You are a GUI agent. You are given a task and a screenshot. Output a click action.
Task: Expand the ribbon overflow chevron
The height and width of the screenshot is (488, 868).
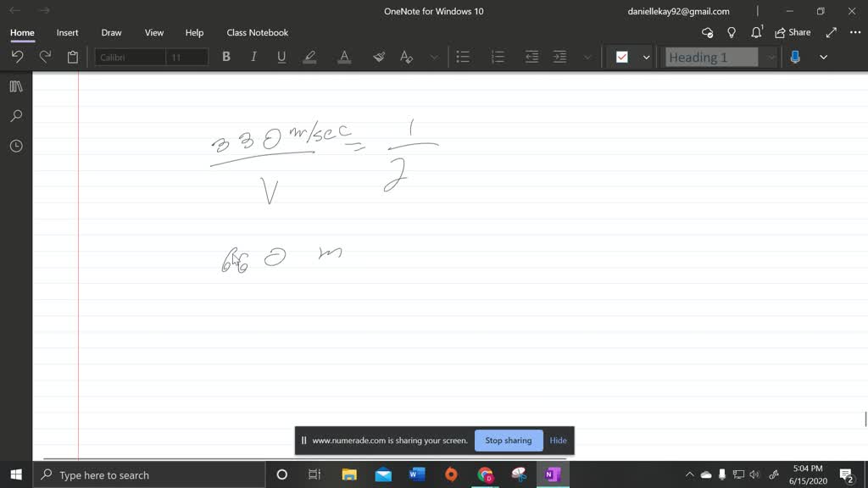tap(823, 57)
